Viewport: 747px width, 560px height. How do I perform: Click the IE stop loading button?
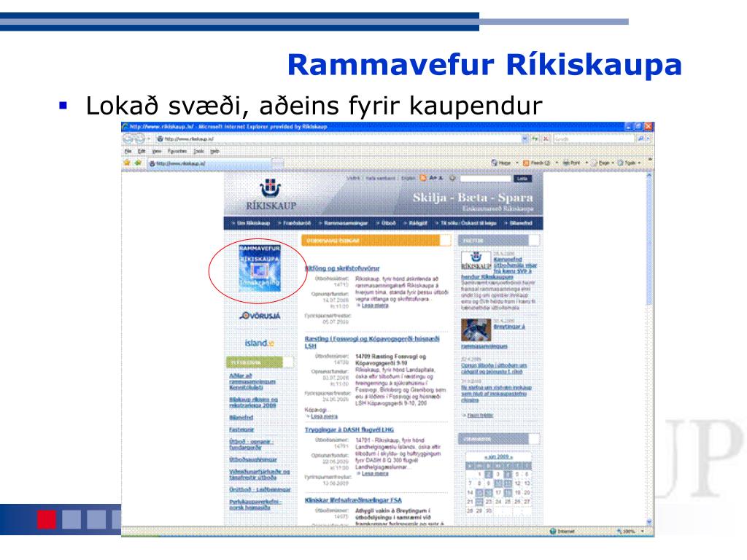coord(546,139)
